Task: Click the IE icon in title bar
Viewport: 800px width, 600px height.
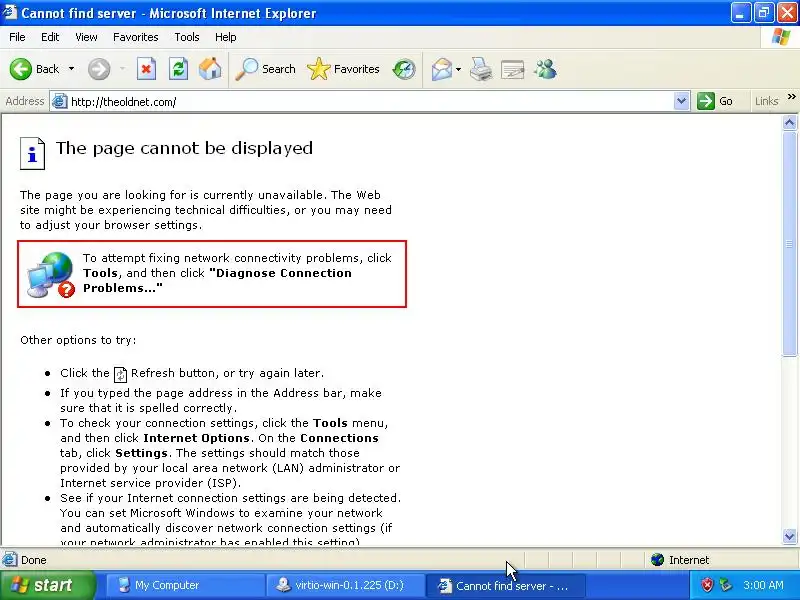Action: point(10,12)
